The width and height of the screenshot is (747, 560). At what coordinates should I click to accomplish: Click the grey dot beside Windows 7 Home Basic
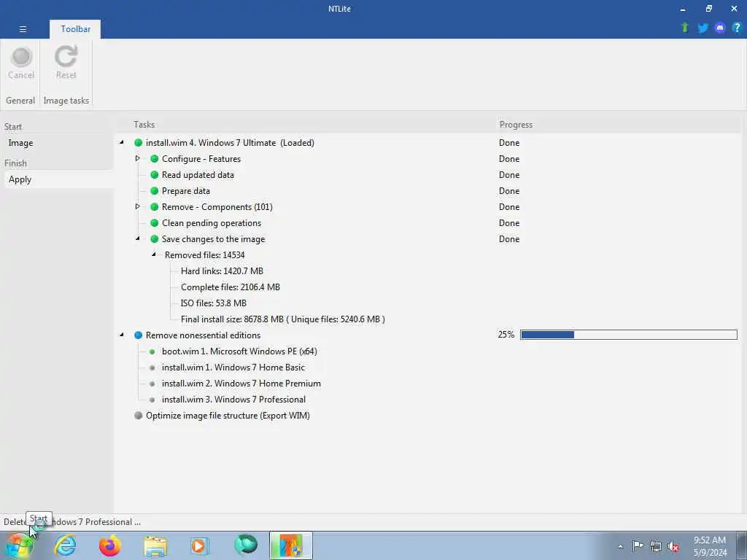(x=152, y=367)
